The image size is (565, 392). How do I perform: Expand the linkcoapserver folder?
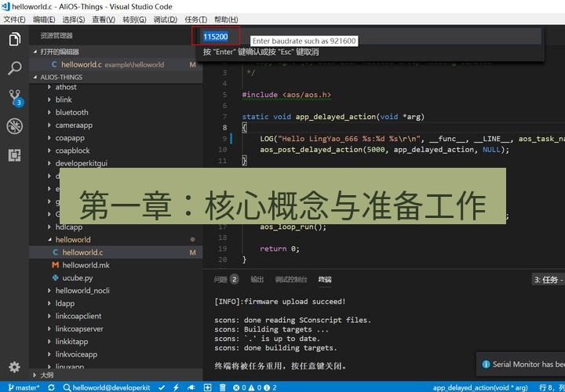pos(79,328)
